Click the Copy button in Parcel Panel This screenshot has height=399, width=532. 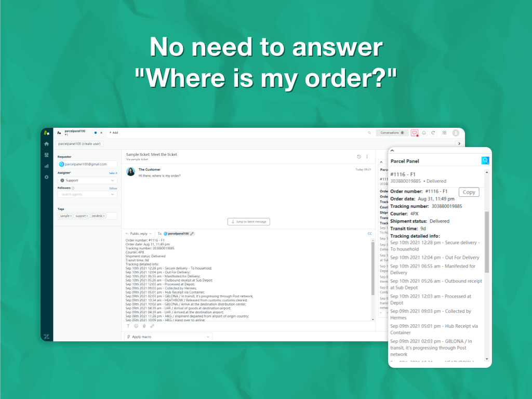[469, 192]
